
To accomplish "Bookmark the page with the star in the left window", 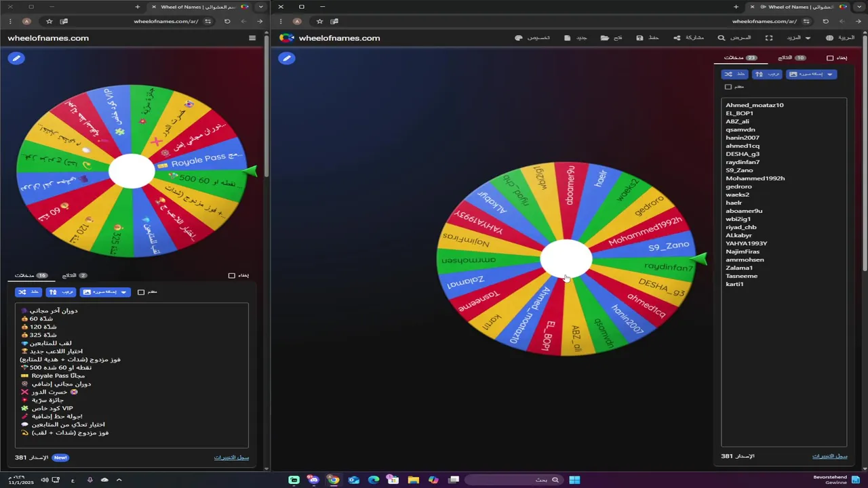I will point(49,21).
